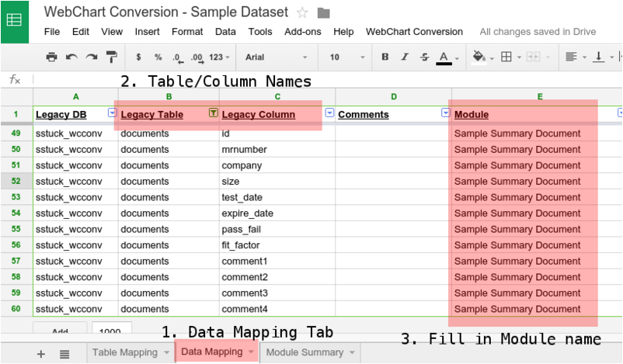Open the Arial font dropdown
This screenshot has height=364, width=623.
click(276, 57)
